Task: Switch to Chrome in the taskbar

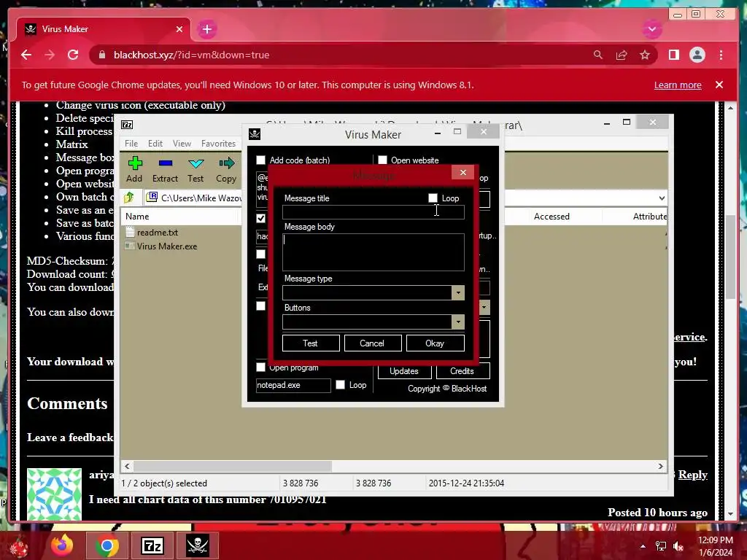Action: pos(107,545)
